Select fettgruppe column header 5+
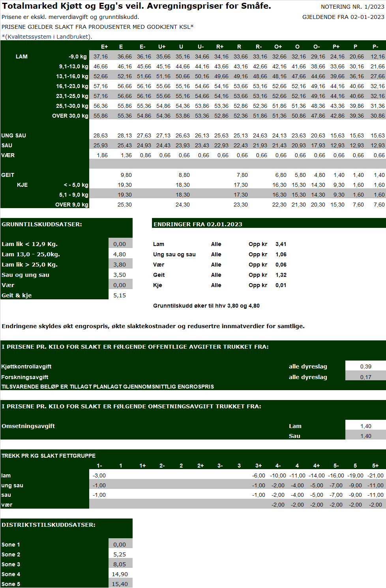 (x=375, y=466)
